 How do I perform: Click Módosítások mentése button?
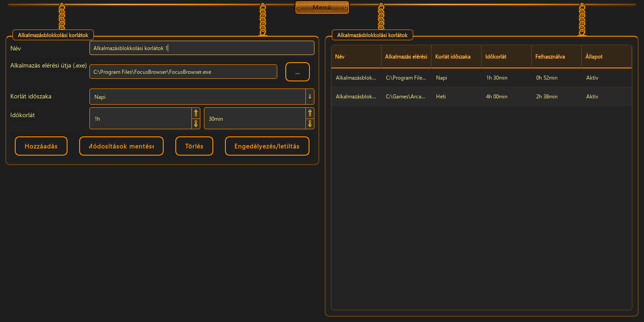121,146
